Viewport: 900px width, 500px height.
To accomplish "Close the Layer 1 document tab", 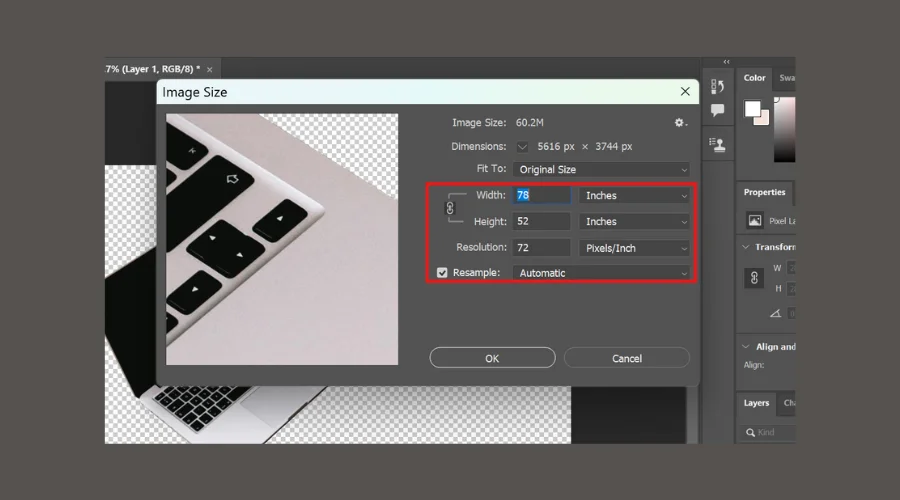I will click(x=210, y=69).
